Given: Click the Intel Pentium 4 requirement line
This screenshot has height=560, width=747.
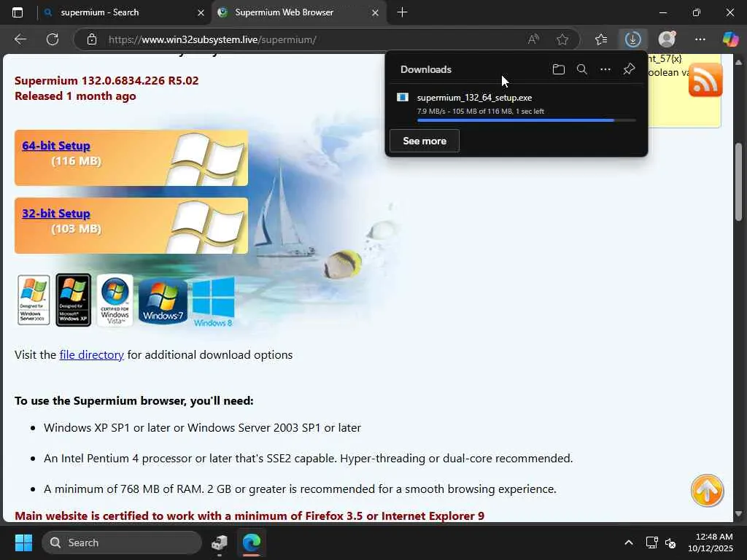Looking at the screenshot, I should (x=309, y=458).
